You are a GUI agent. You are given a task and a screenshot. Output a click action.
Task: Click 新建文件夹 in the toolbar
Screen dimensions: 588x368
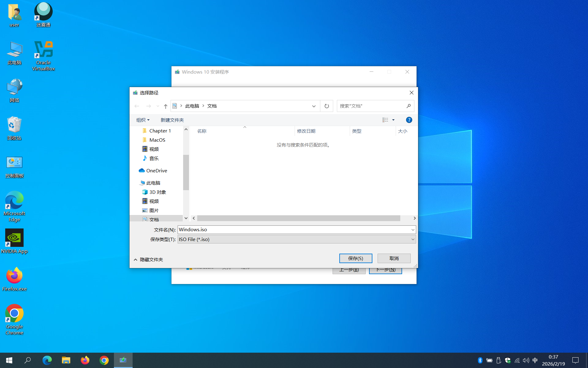[x=172, y=120]
